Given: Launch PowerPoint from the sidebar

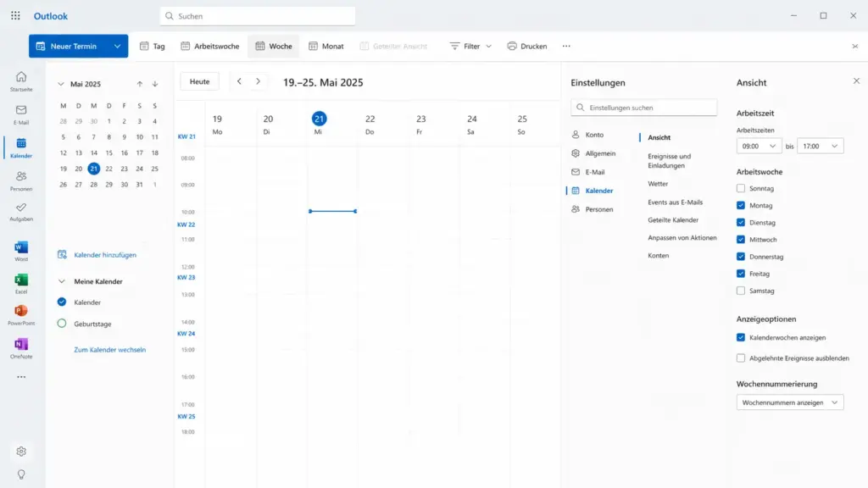Looking at the screenshot, I should (21, 315).
